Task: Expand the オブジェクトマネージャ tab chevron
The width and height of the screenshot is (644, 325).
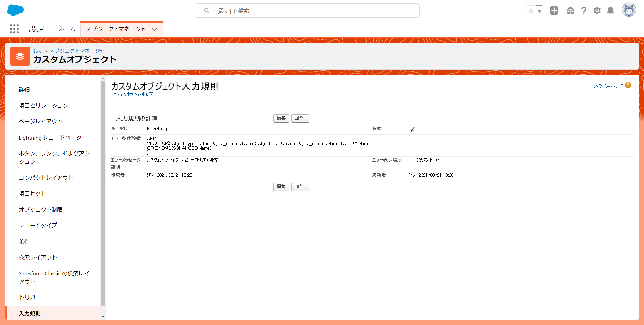Action: point(154,30)
